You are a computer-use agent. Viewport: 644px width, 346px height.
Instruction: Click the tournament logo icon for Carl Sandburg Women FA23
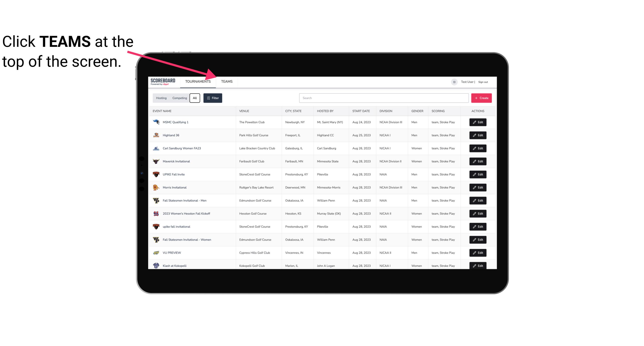click(156, 148)
